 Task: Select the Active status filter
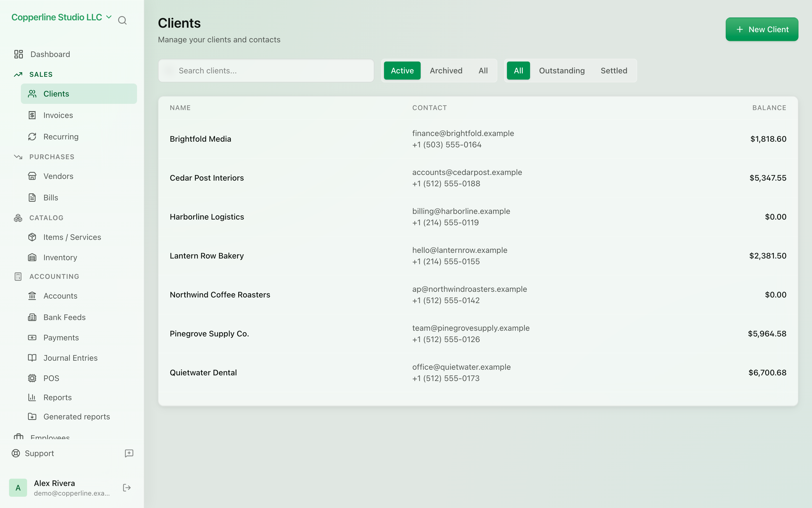pos(402,71)
